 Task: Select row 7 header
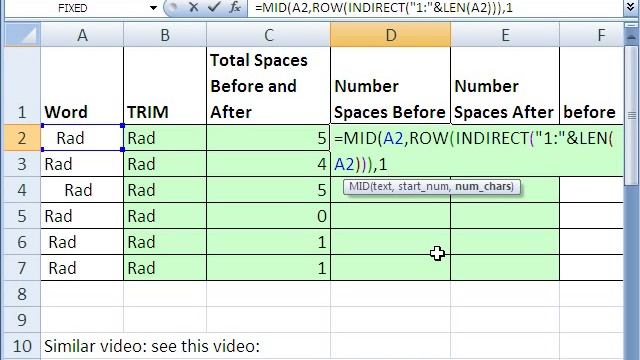coord(22,268)
